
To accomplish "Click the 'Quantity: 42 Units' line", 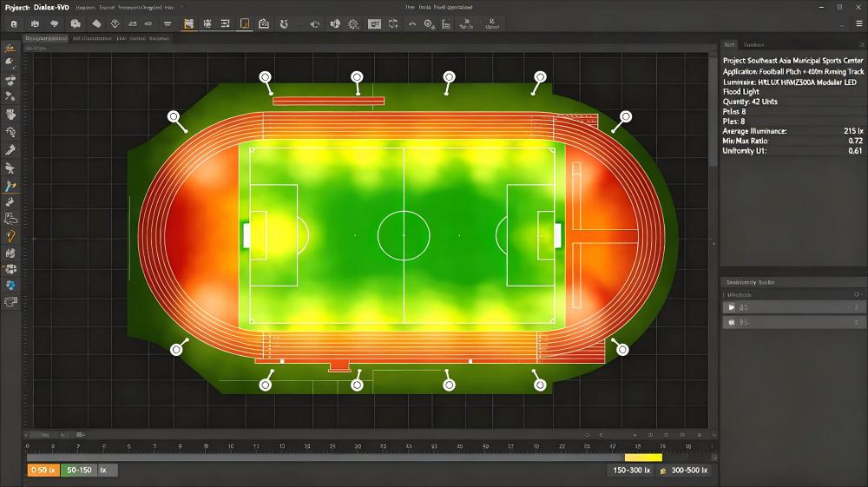I will 750,102.
